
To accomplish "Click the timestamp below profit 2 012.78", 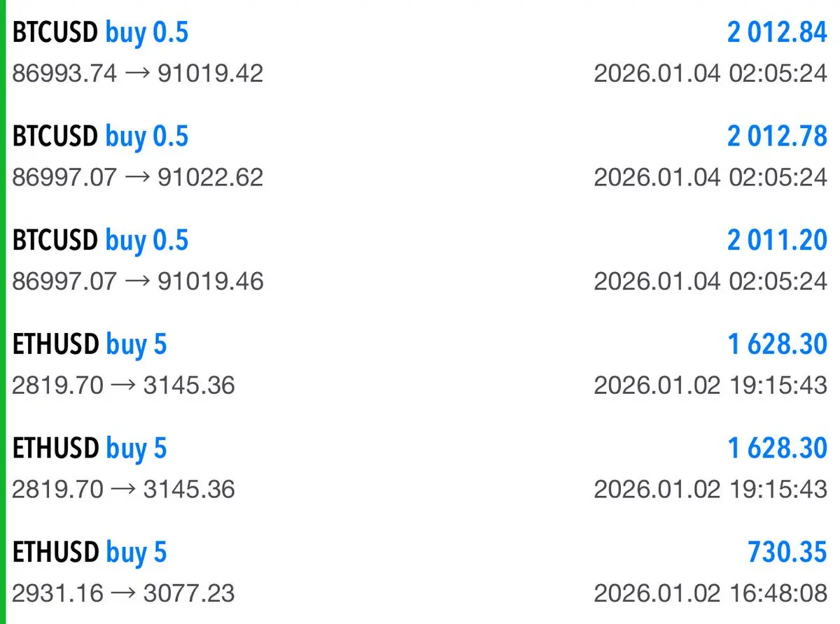I will coord(710,176).
